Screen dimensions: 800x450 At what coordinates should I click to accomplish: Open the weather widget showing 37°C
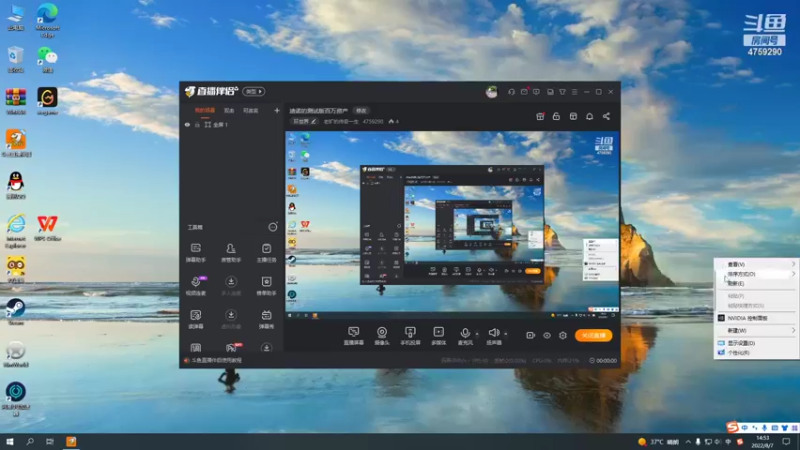(x=658, y=442)
